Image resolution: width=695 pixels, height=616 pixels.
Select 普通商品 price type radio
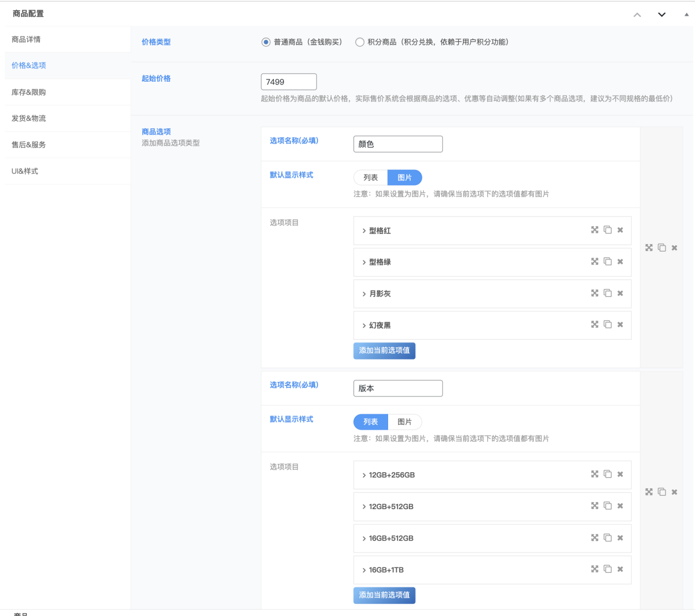pos(266,42)
